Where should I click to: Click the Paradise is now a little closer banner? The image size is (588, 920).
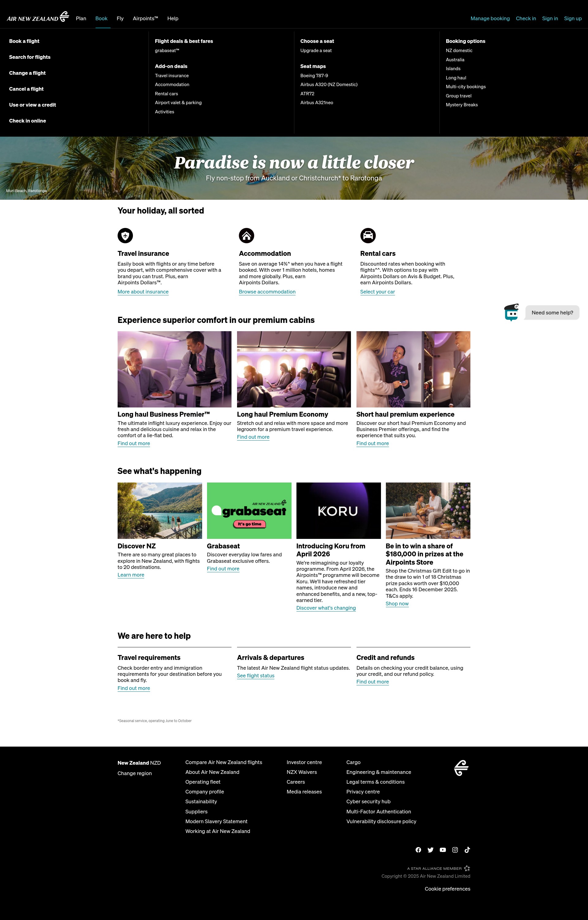click(294, 168)
